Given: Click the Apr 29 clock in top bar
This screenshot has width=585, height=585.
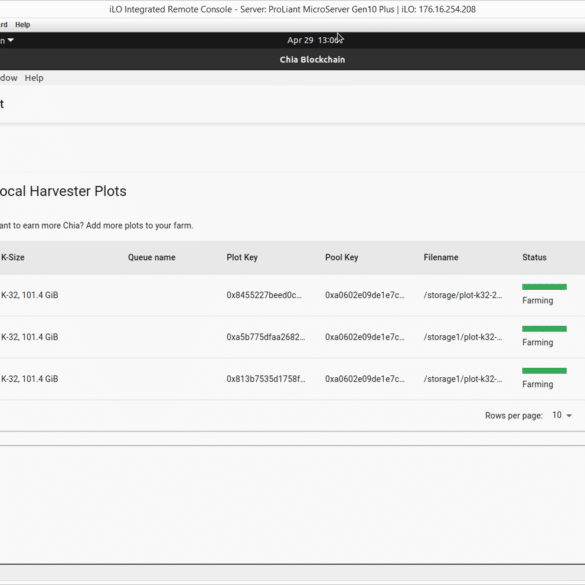Looking at the screenshot, I should point(315,40).
